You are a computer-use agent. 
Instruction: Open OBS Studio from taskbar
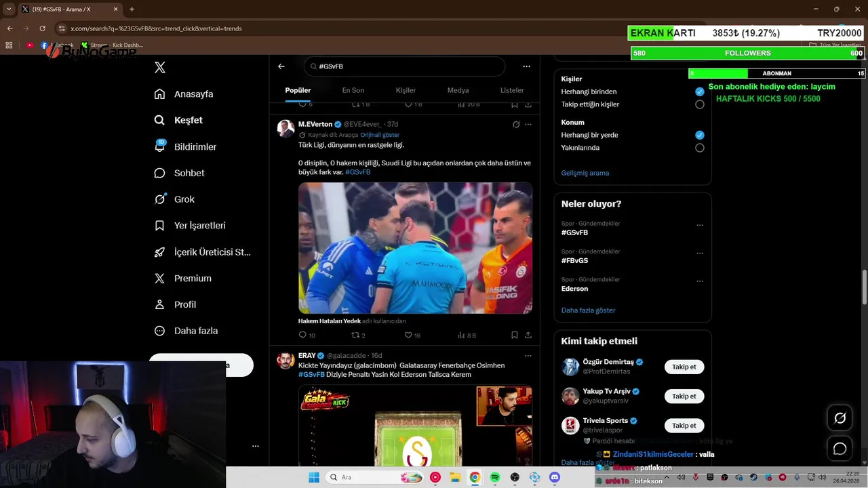point(515,477)
